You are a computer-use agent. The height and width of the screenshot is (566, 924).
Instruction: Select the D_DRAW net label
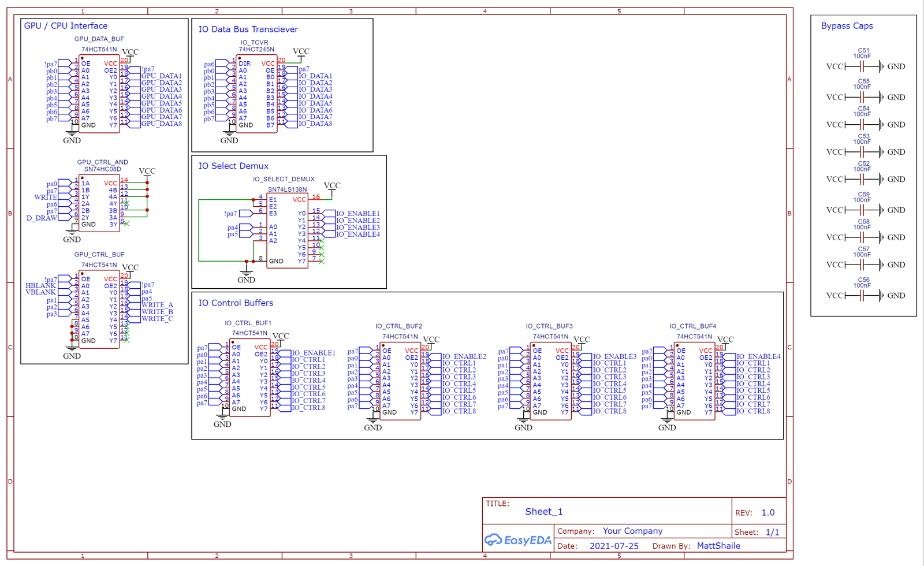tap(42, 218)
